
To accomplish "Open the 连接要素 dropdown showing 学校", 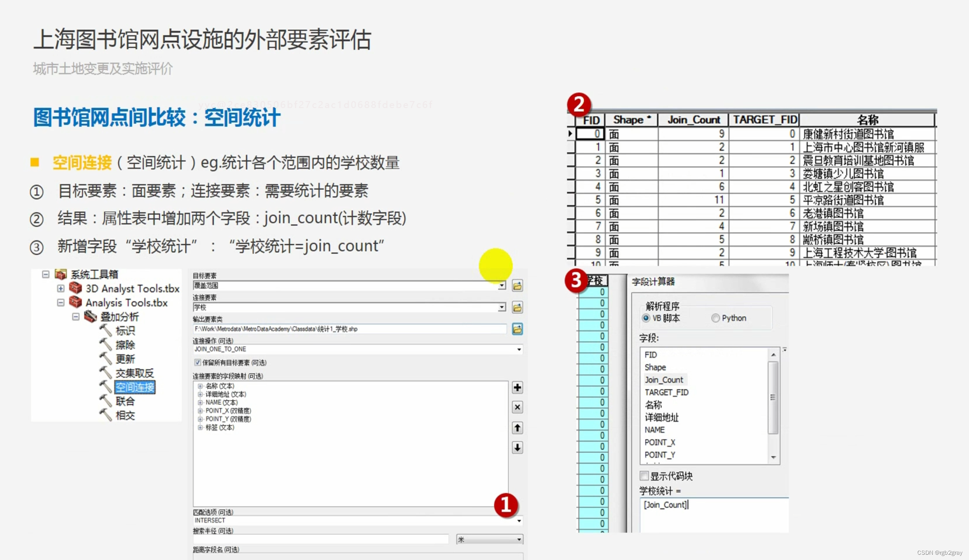I will coord(502,308).
